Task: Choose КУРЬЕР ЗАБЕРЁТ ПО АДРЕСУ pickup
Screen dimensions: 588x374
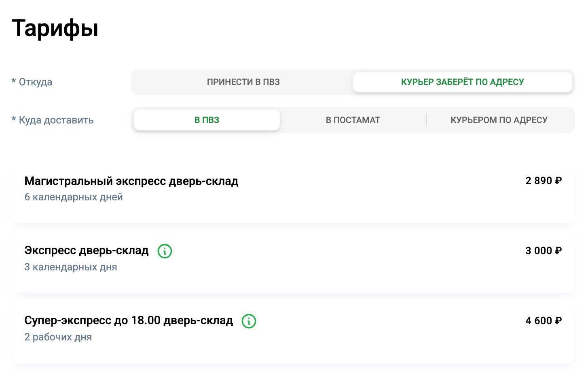Action: click(462, 82)
